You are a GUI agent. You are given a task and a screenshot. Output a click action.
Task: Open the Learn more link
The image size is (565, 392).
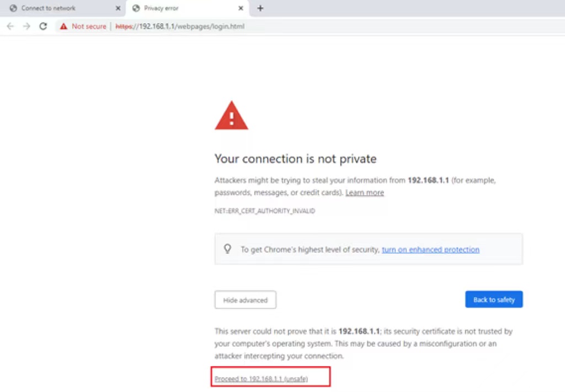coord(365,192)
